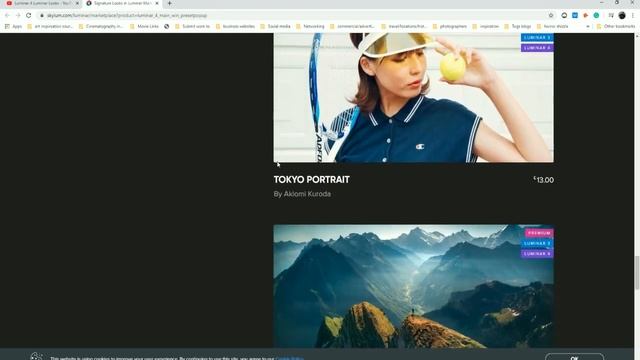
Task: Open the TOKYO PORTRAIT title link
Action: click(311, 180)
